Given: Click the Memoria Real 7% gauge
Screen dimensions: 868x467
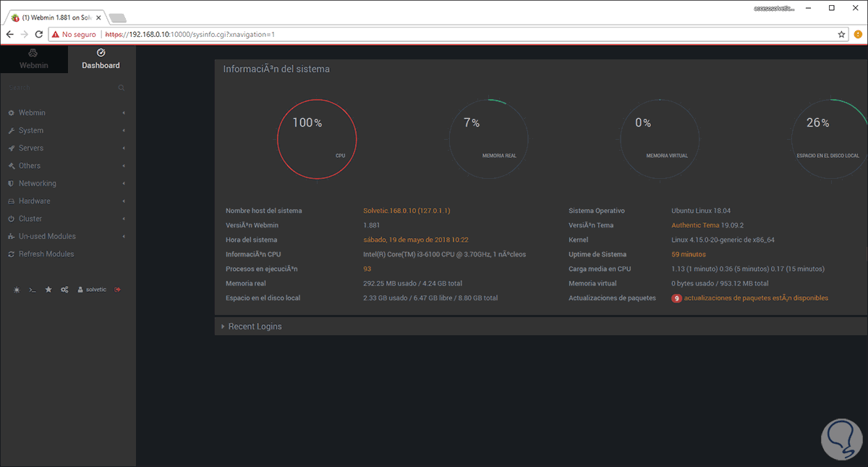Looking at the screenshot, I should pyautogui.click(x=488, y=138).
